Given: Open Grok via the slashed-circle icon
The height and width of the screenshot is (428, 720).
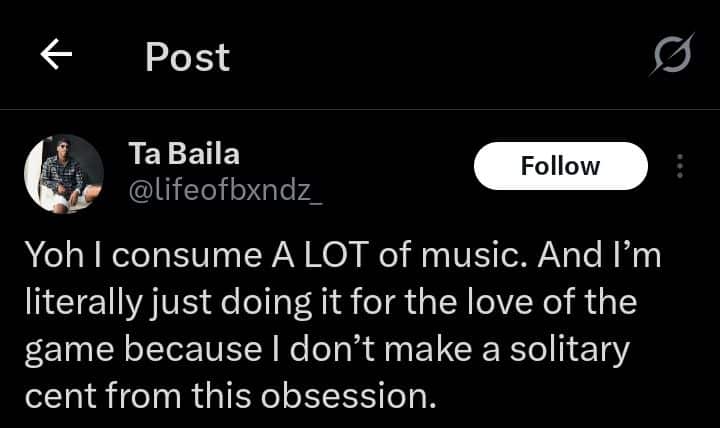Looking at the screenshot, I should tap(670, 57).
